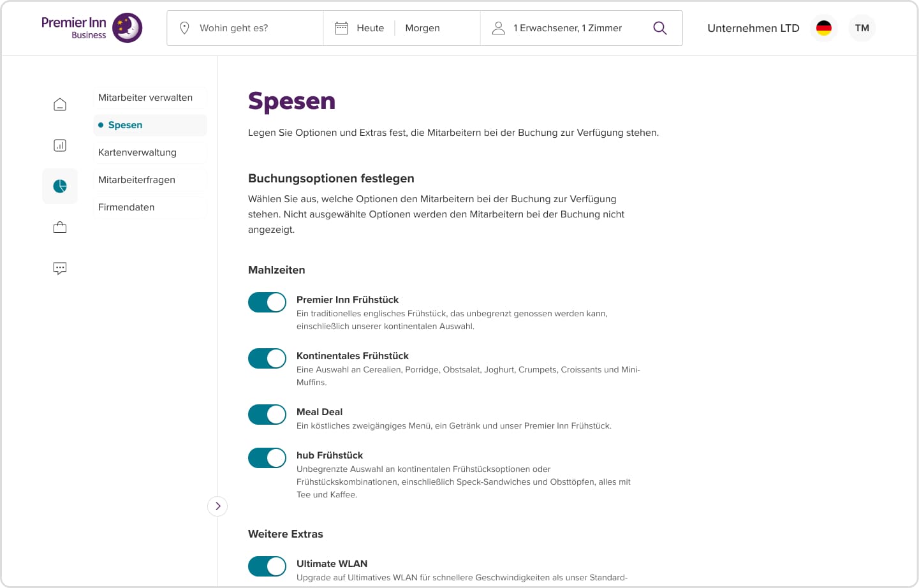
Task: Open the calendar icon next to Heute
Action: (341, 27)
